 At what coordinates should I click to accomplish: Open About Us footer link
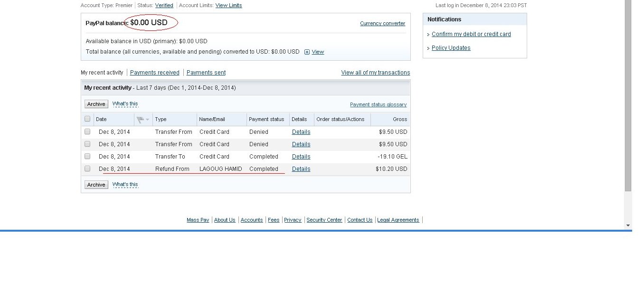(225, 220)
